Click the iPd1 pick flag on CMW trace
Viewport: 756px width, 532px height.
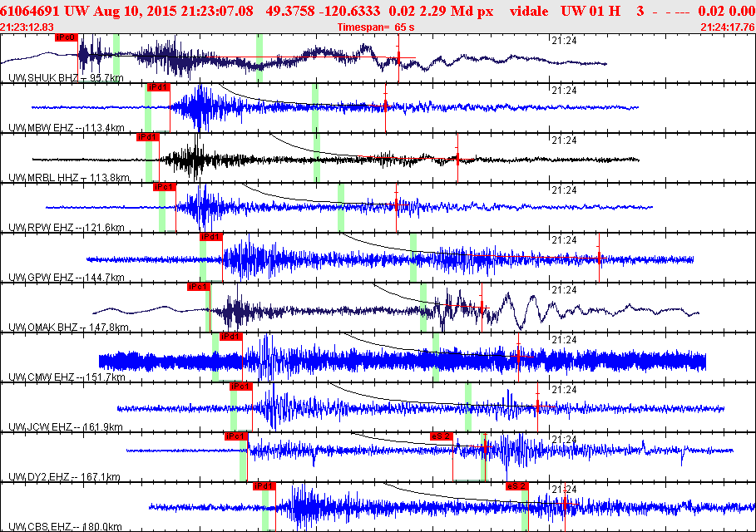[230, 337]
